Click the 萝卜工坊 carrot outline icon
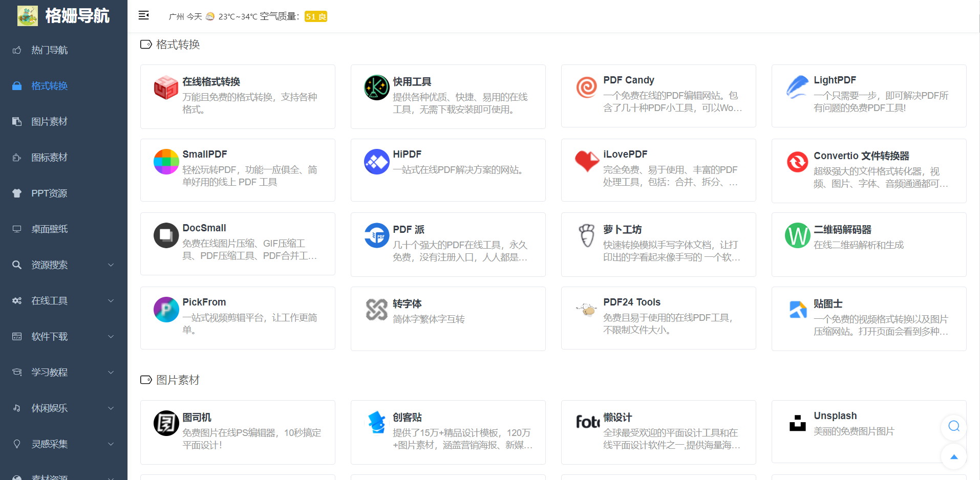The image size is (980, 480). click(x=587, y=235)
